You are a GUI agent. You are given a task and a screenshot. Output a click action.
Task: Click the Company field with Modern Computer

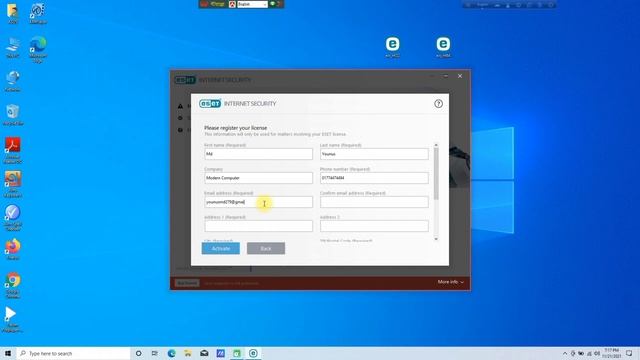[258, 178]
